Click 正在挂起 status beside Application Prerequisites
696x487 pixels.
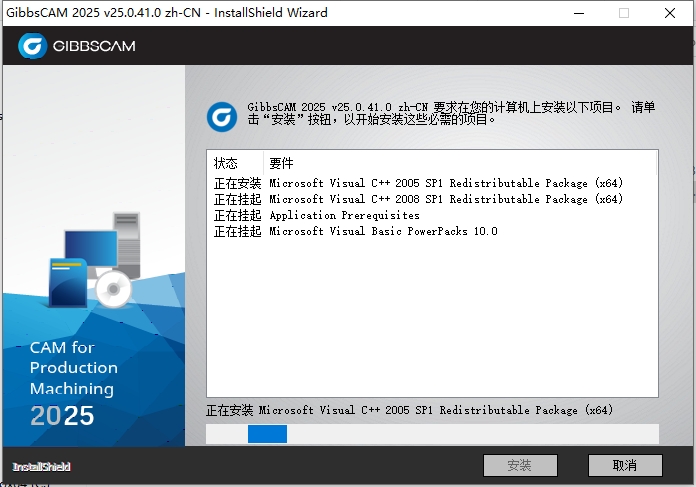coord(237,215)
